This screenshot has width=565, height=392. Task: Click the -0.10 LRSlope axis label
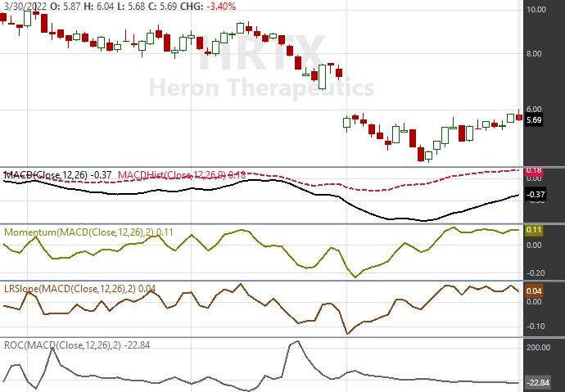click(x=535, y=327)
